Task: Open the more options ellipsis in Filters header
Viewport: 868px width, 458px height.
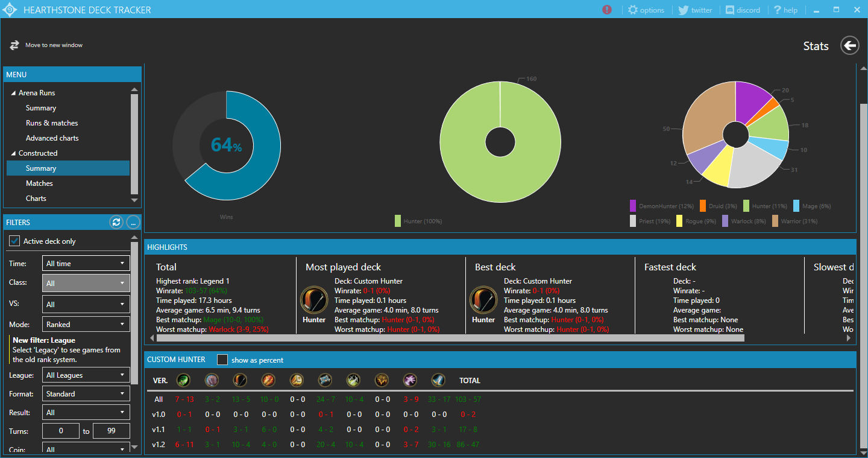Action: click(x=133, y=222)
